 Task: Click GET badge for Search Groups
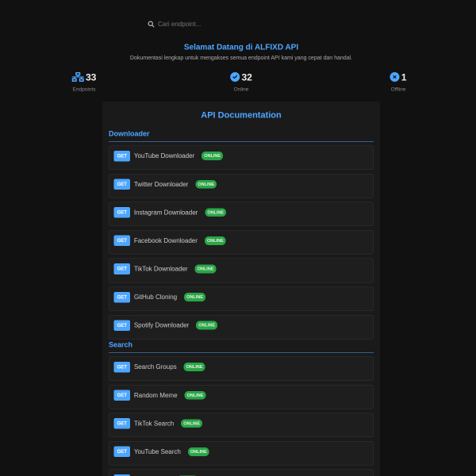point(121,367)
